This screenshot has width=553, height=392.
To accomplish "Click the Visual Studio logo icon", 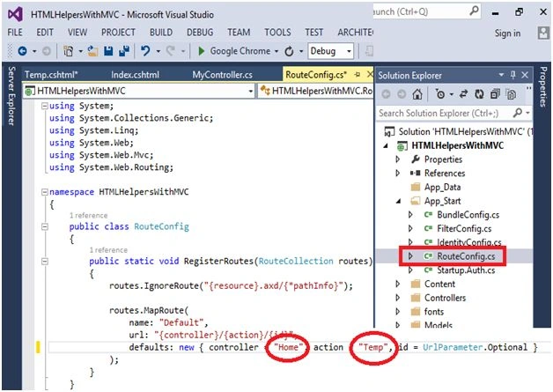I will [x=16, y=14].
